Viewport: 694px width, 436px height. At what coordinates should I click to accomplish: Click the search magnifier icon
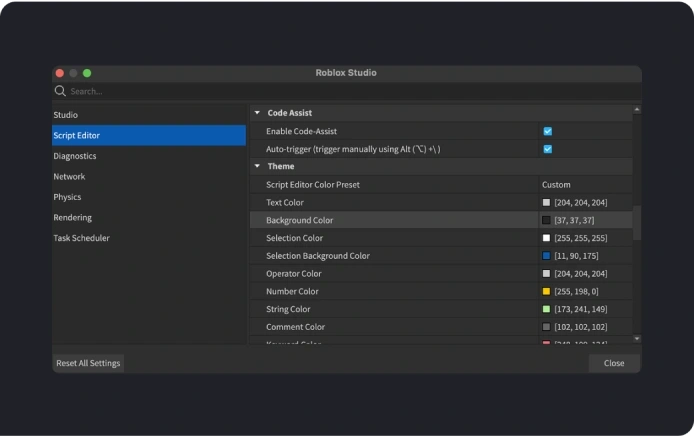(x=60, y=91)
